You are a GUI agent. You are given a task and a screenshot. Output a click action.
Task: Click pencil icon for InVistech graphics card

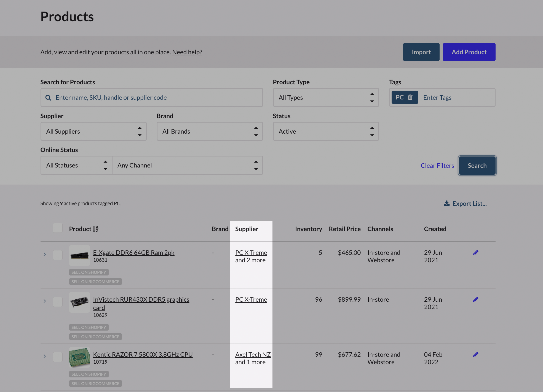coord(475,300)
